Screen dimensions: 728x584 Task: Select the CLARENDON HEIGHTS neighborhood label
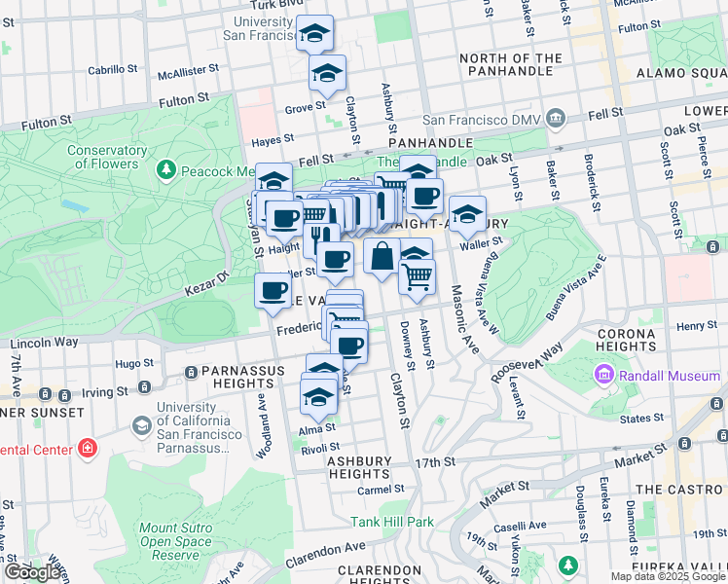point(380,575)
